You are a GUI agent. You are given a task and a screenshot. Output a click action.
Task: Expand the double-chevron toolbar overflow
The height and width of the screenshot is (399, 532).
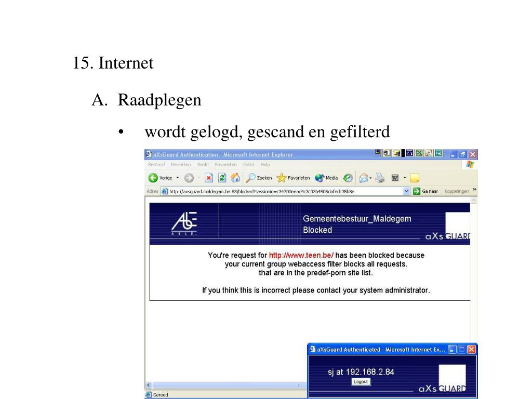474,189
